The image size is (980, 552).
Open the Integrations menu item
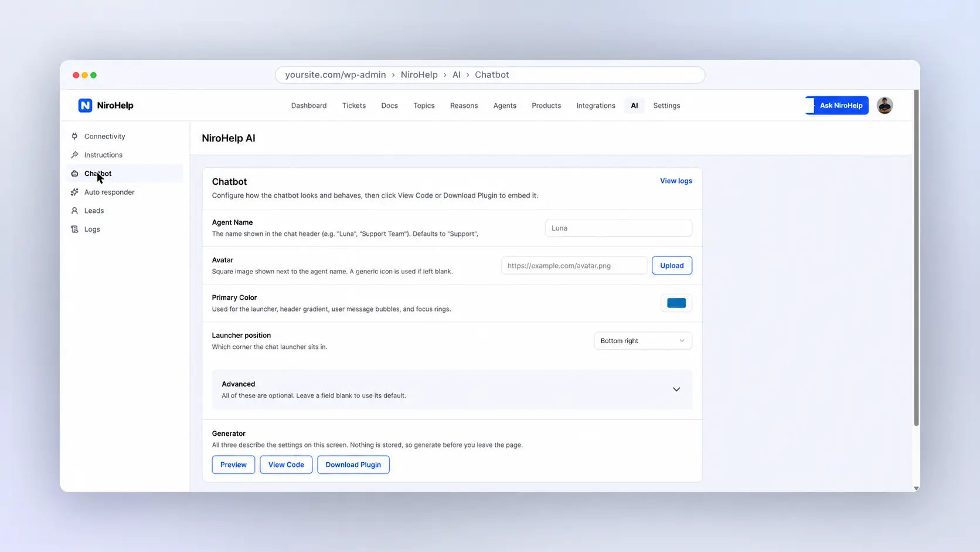coord(596,106)
